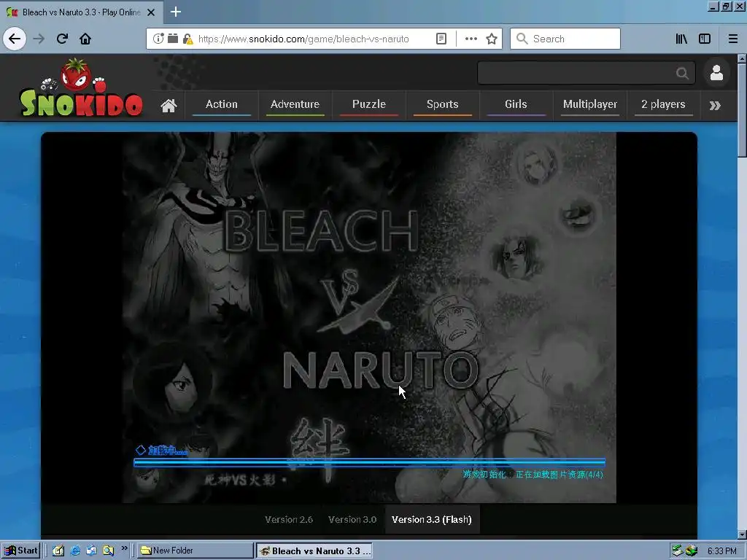Screen dimensions: 747x560
Task: Click the forward navigation arrow
Action: pyautogui.click(x=39, y=39)
